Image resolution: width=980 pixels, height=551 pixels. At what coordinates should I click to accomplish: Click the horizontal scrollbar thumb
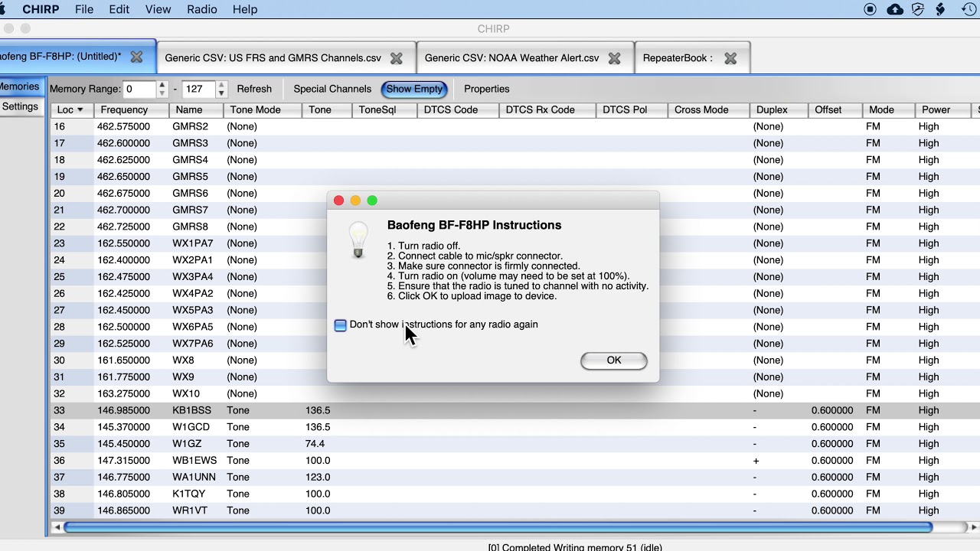pos(498,527)
